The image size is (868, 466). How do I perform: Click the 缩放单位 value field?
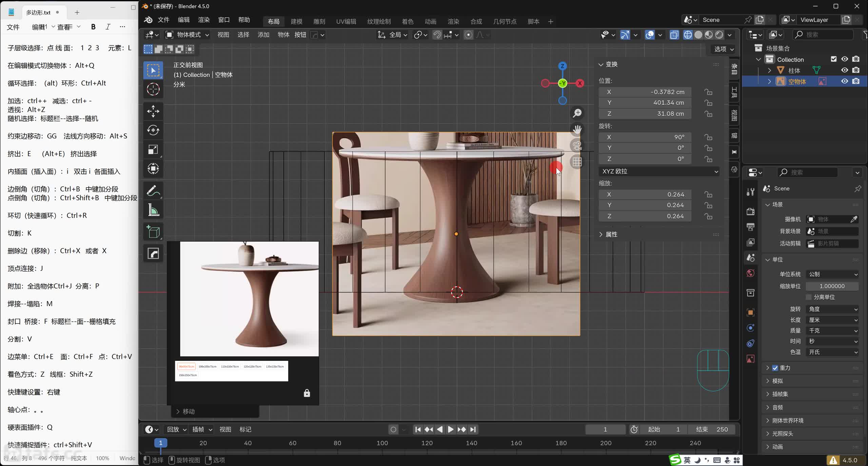point(832,286)
